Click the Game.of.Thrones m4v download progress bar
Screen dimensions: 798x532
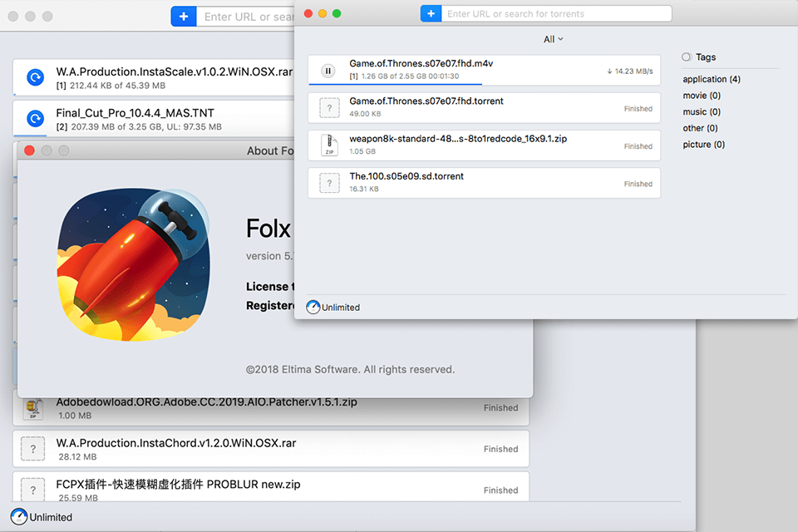pyautogui.click(x=395, y=84)
